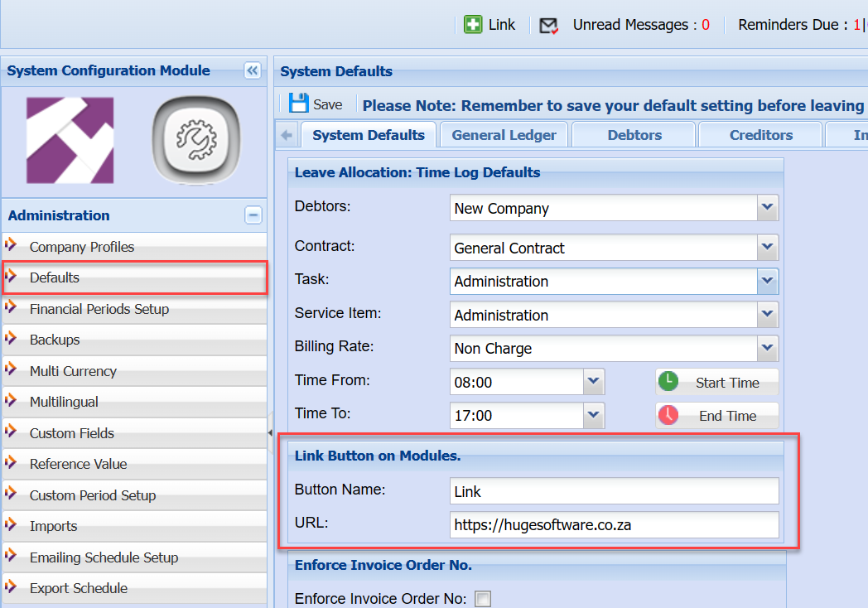Click the red End Time button

click(717, 416)
